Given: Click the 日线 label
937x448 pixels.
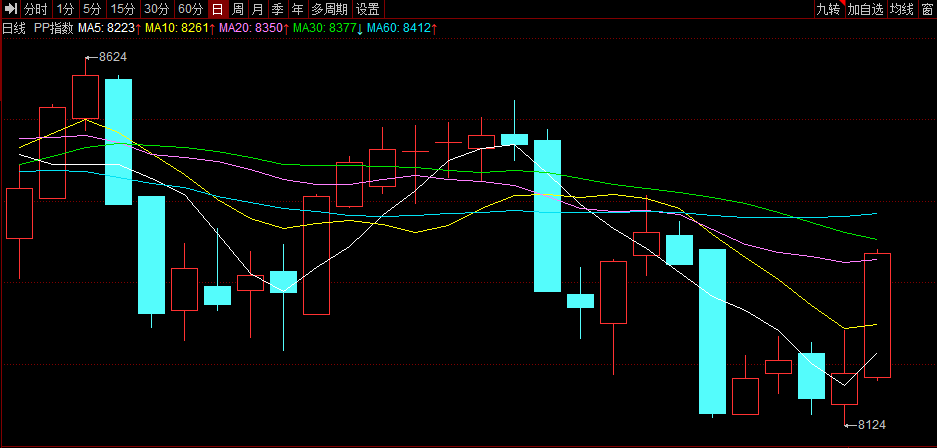Looking at the screenshot, I should (x=14, y=27).
